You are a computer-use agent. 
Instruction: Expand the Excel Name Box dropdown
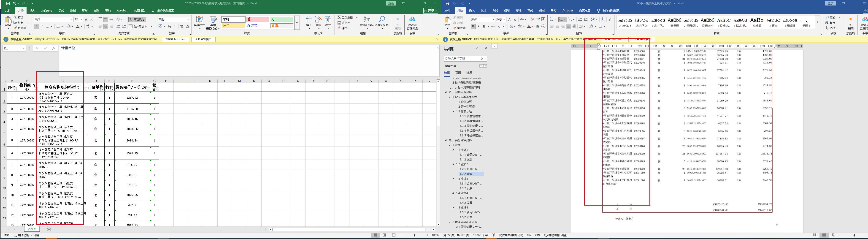(x=23, y=49)
